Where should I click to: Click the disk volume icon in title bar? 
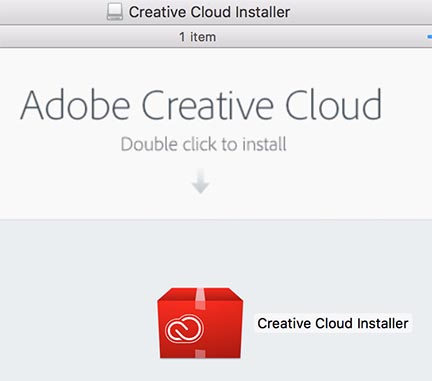tap(115, 13)
